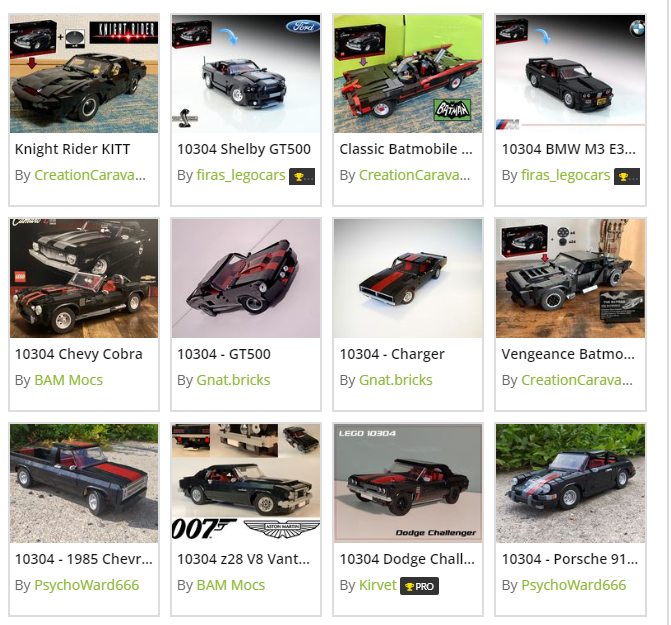Open the Dodge Challenger thumbnail image
Screen dimensions: 671x625
point(408,483)
